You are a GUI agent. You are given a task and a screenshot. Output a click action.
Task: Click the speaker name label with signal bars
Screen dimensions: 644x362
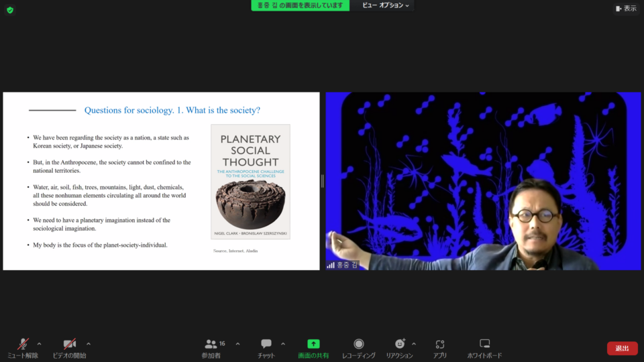coord(342,265)
